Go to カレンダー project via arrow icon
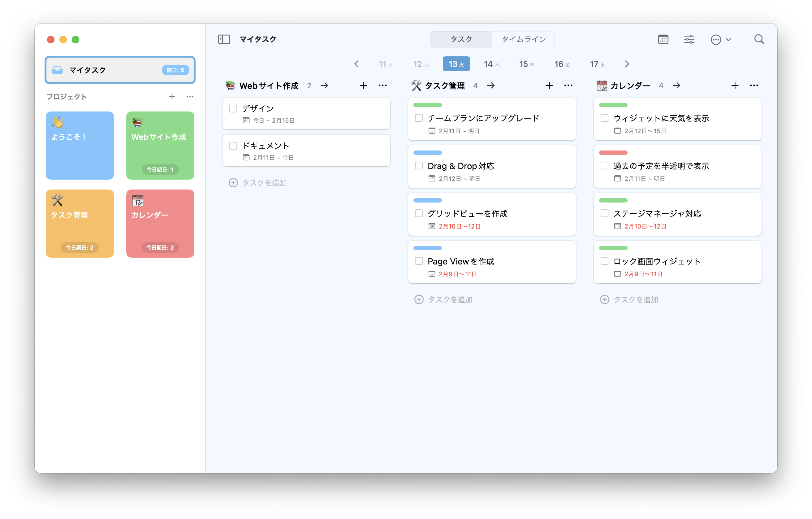Viewport: 812px width, 519px height. tap(676, 86)
